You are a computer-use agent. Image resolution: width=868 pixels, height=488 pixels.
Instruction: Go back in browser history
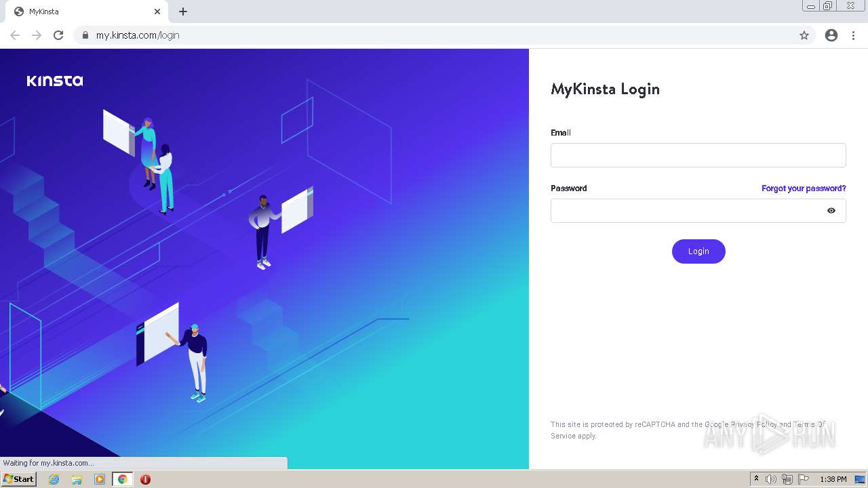tap(15, 35)
